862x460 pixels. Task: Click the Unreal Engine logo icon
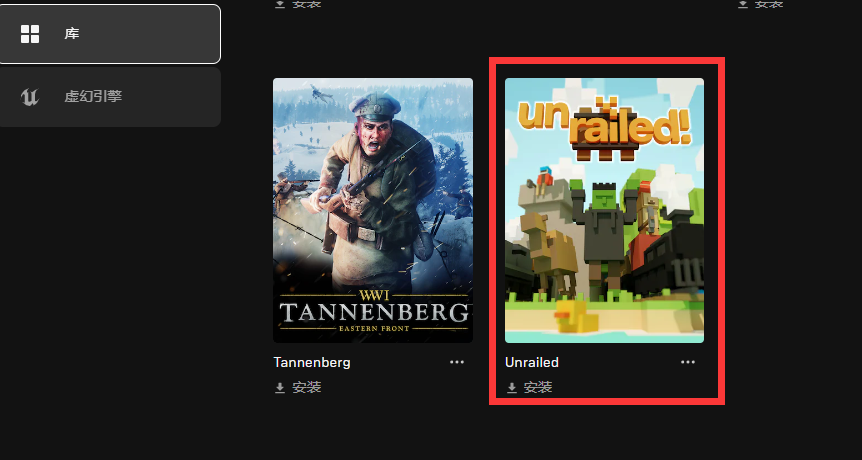coord(30,97)
